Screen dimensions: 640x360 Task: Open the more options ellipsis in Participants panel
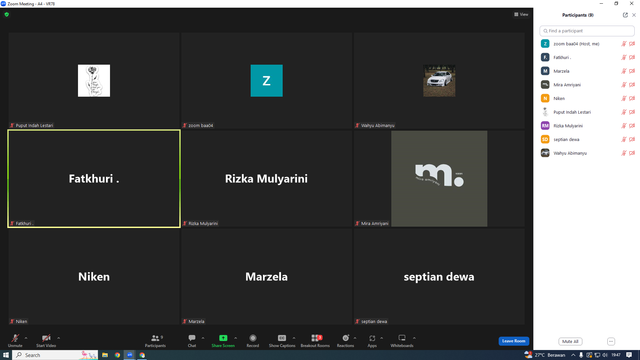point(611,341)
